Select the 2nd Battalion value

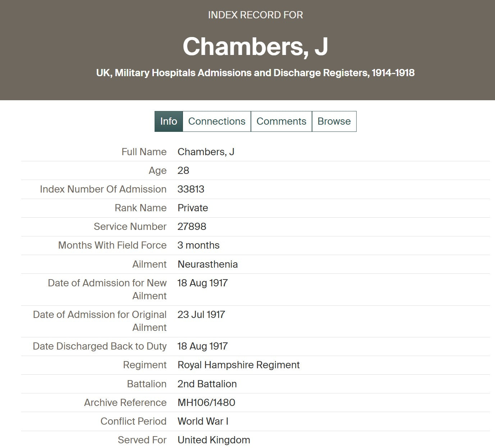click(x=207, y=384)
